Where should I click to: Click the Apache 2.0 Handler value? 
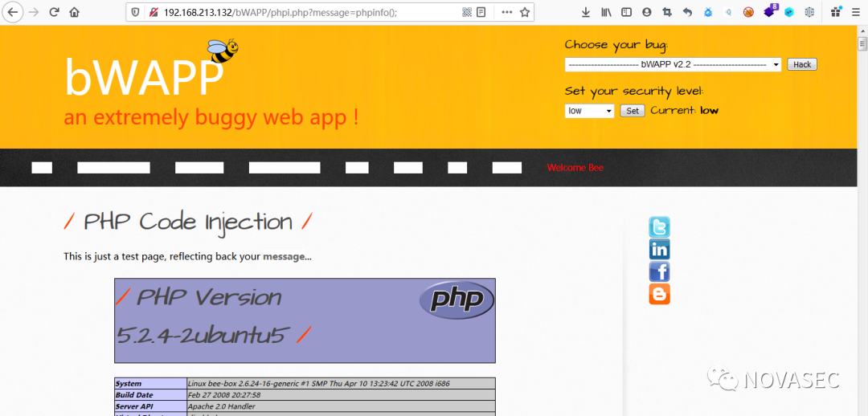pyautogui.click(x=222, y=406)
